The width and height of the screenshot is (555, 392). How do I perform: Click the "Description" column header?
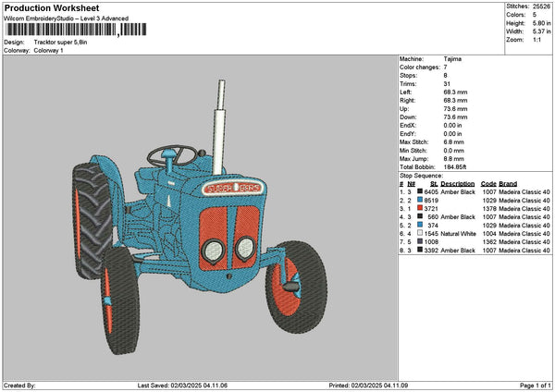coord(457,184)
